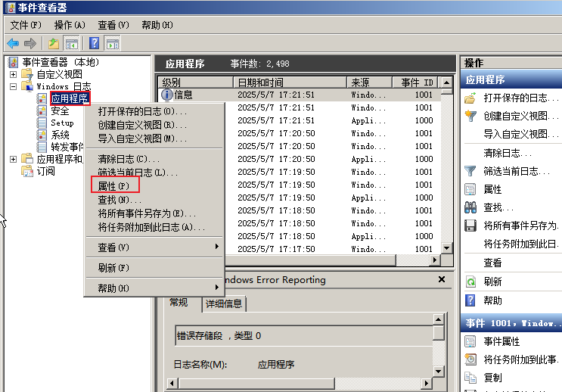Click the 查找 binoculars icon
The width and height of the screenshot is (562, 392).
point(470,207)
